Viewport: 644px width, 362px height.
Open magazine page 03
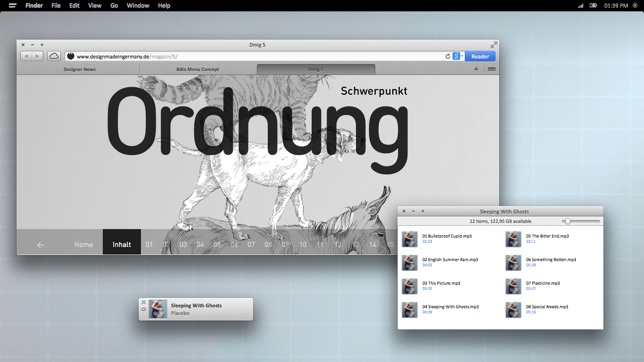(183, 245)
